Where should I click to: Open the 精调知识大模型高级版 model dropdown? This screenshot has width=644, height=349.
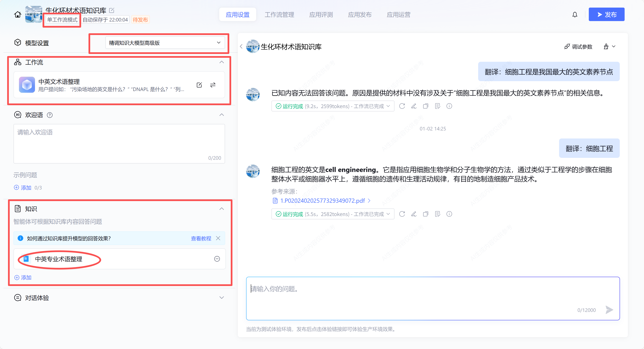(165, 43)
